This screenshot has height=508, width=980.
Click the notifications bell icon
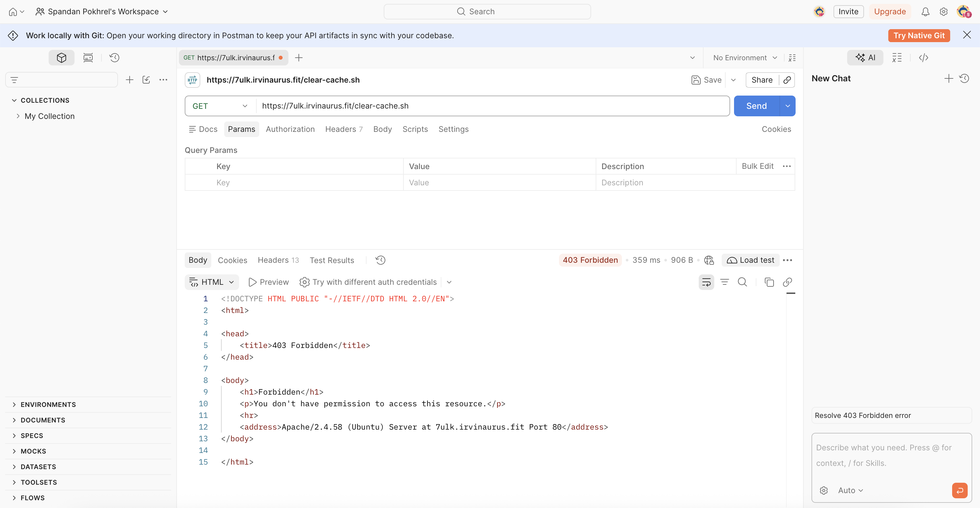pyautogui.click(x=925, y=11)
